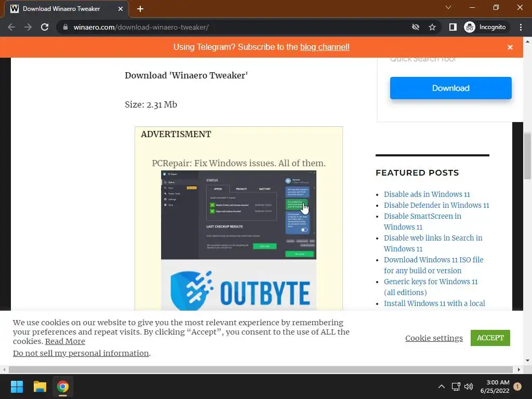Open network status tray icon
Image resolution: width=532 pixels, height=399 pixels.
click(x=456, y=387)
